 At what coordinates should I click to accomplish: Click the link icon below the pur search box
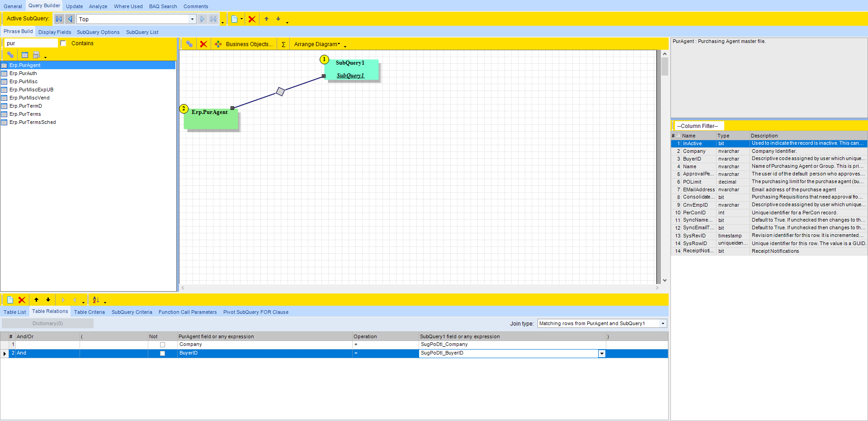[x=10, y=55]
